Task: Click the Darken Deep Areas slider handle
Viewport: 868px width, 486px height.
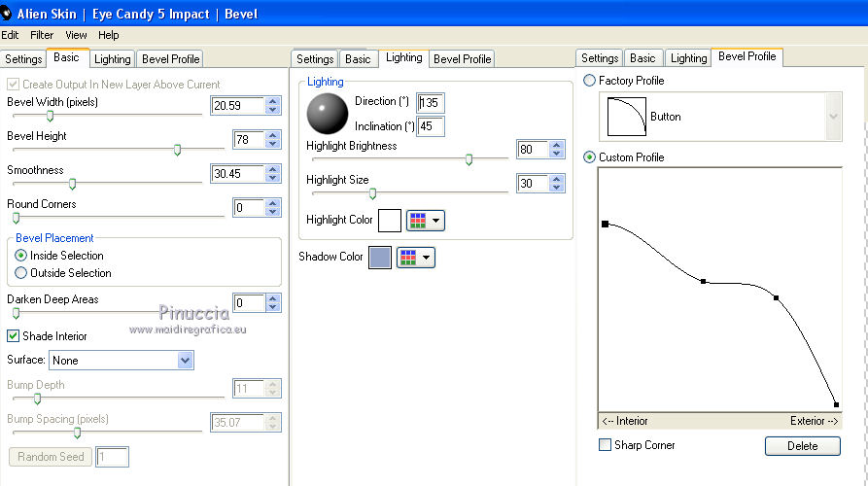Action: [17, 313]
